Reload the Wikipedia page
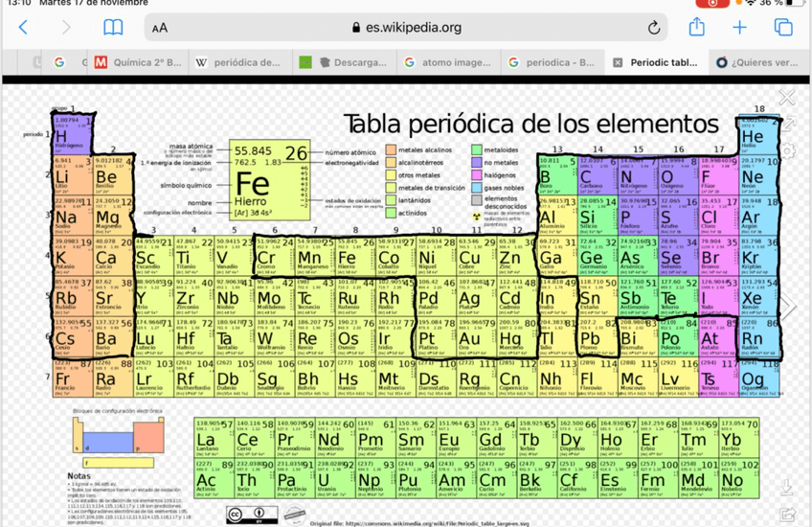 coord(654,28)
